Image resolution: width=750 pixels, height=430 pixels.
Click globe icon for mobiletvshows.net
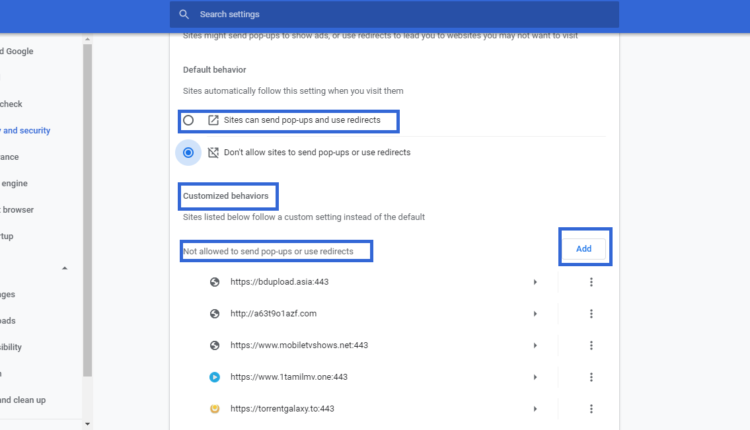coord(215,345)
